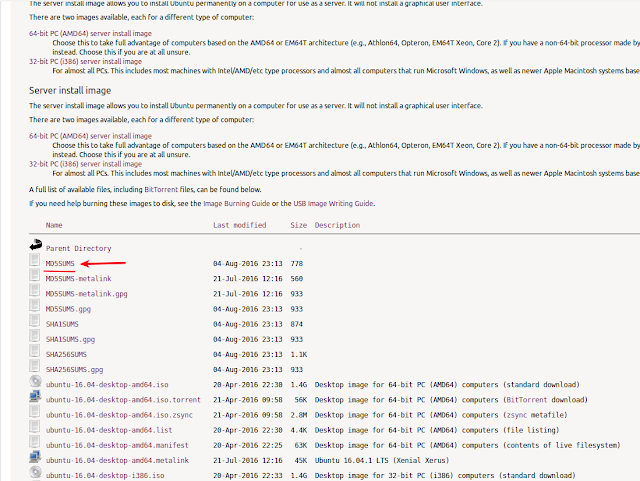Open the SHA1SUMS file link
The width and height of the screenshot is (640, 481).
coord(62,324)
